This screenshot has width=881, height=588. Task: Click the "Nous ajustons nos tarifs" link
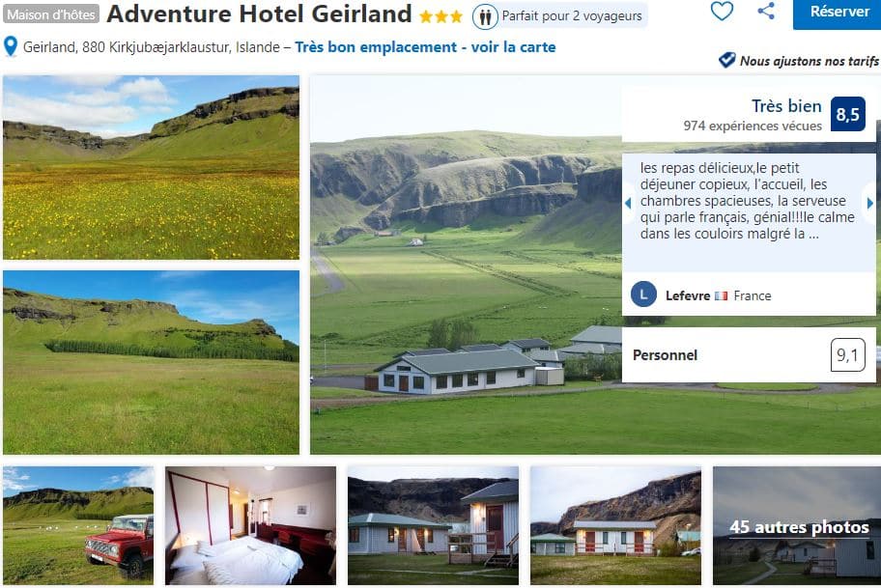[809, 61]
